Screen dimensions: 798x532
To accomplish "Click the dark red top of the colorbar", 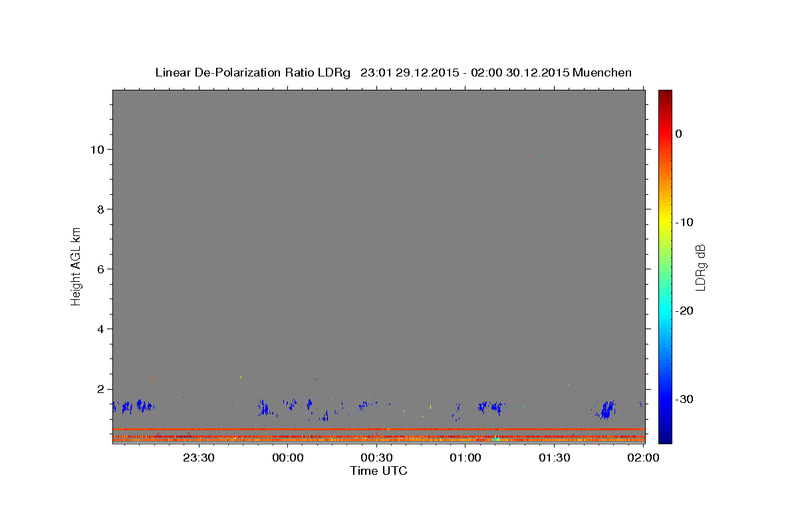I will (665, 95).
